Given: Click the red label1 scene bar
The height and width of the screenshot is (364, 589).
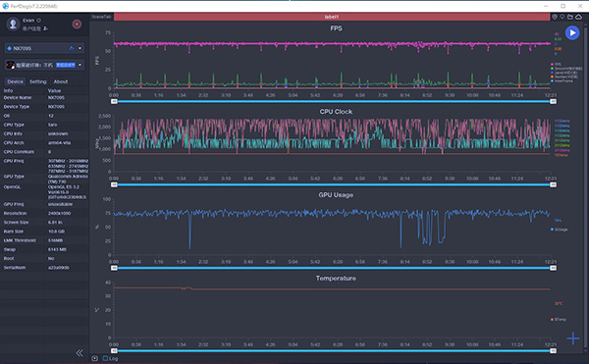Looking at the screenshot, I should [x=332, y=17].
